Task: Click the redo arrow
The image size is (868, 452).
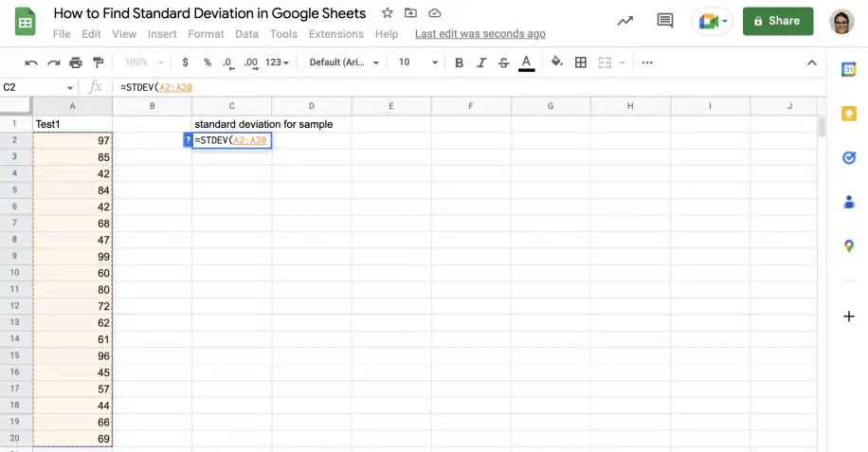Action: pyautogui.click(x=53, y=63)
